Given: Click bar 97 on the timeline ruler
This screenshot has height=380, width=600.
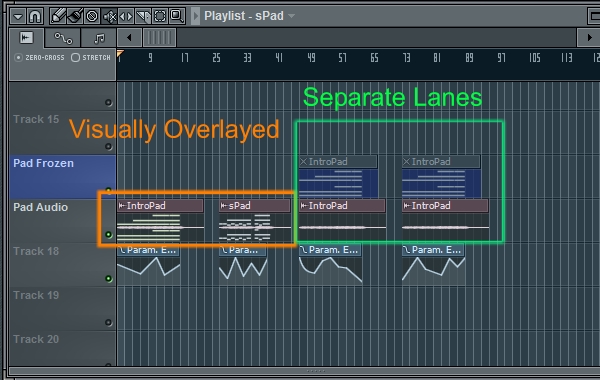Looking at the screenshot, I should tap(501, 57).
